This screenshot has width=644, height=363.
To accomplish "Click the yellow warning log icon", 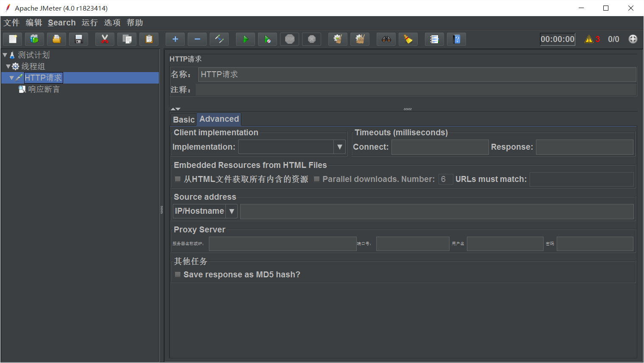I will 589,39.
